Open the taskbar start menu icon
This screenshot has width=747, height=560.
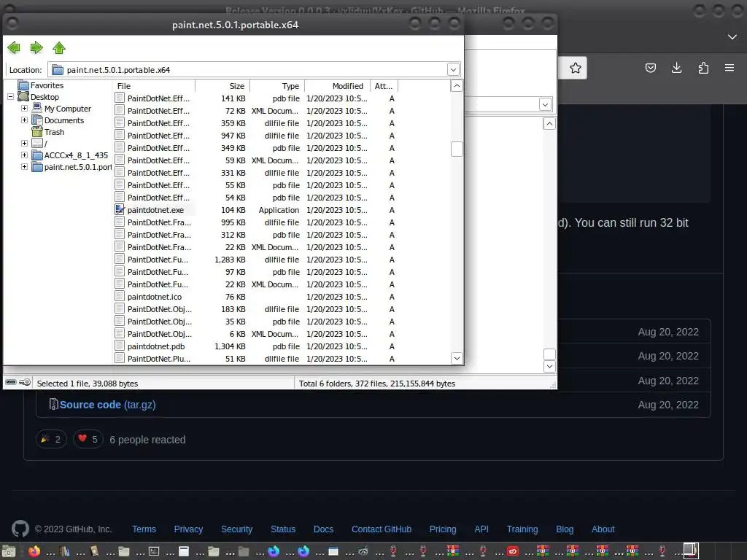(x=9, y=551)
